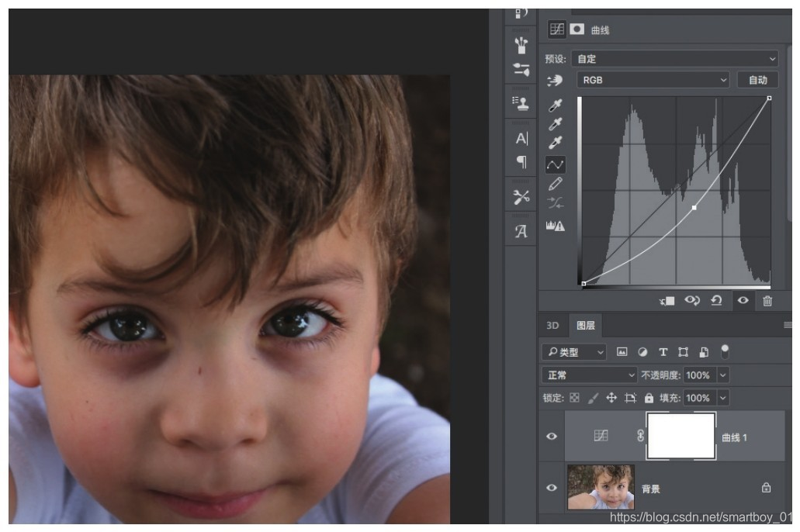
Task: Select the top-right white endpoint of curve
Action: [770, 98]
